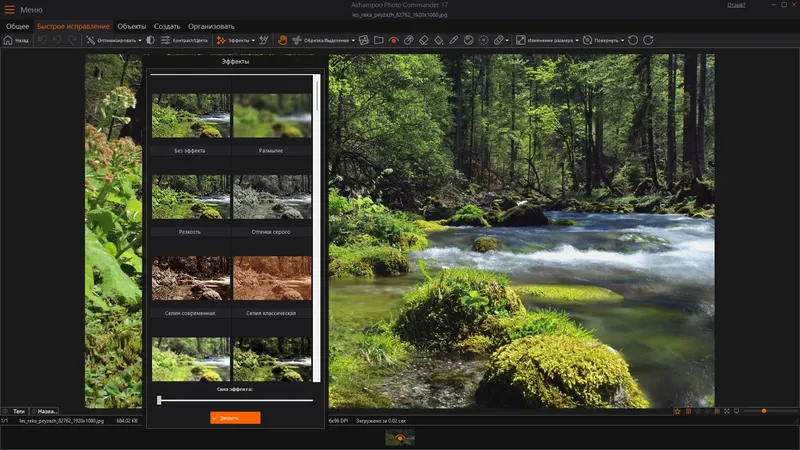Click Изменение размера resize tool
The width and height of the screenshot is (800, 450).
click(x=544, y=40)
